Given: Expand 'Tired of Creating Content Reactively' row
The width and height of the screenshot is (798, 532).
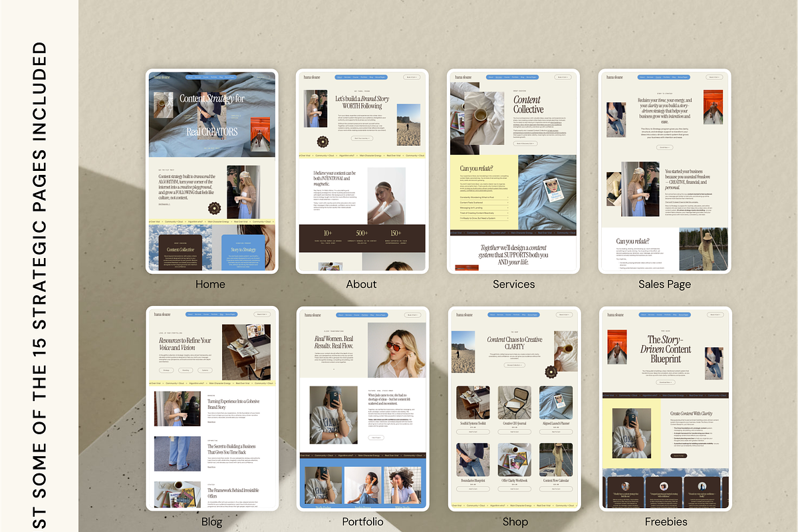Looking at the screenshot, I should point(483,213).
